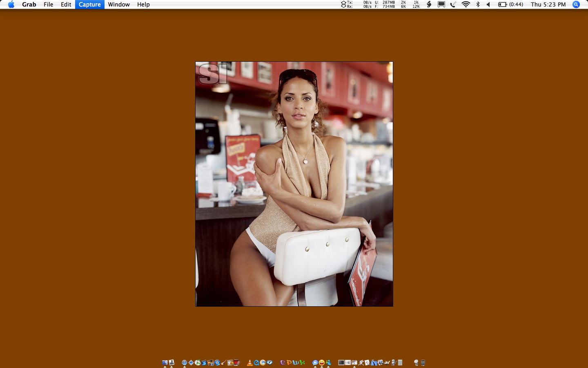Screen dimensions: 588x368
Task: Open GarageBand guitar icon in Dock
Action: click(x=224, y=362)
